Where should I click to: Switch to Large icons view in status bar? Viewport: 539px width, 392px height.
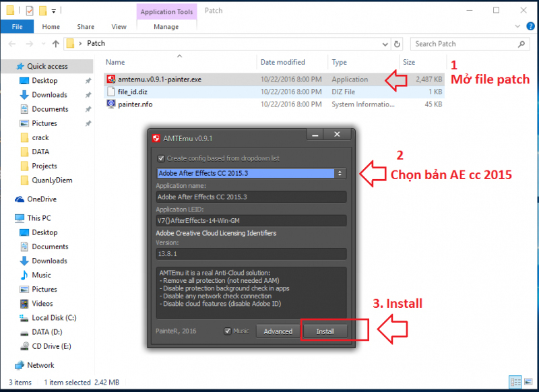tap(528, 382)
